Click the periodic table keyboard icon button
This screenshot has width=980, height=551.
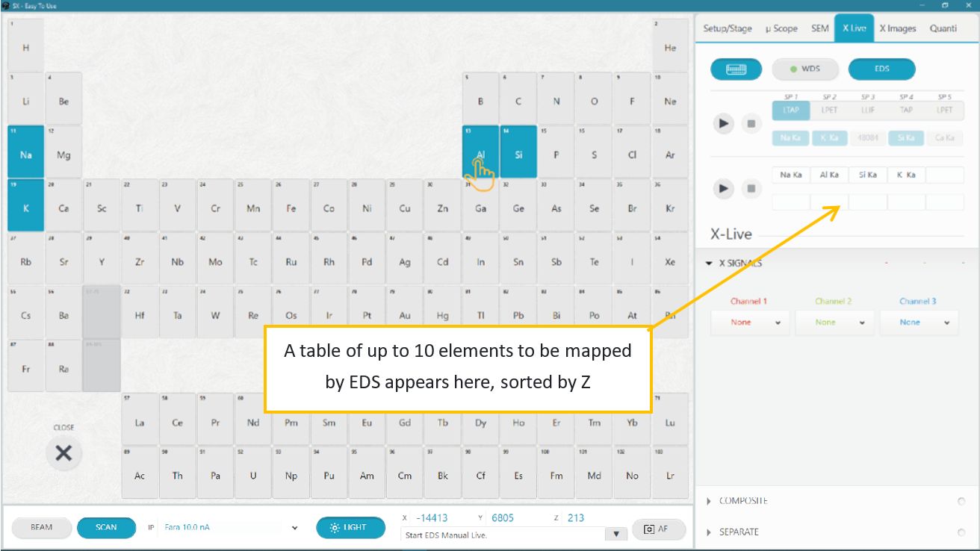coord(736,69)
